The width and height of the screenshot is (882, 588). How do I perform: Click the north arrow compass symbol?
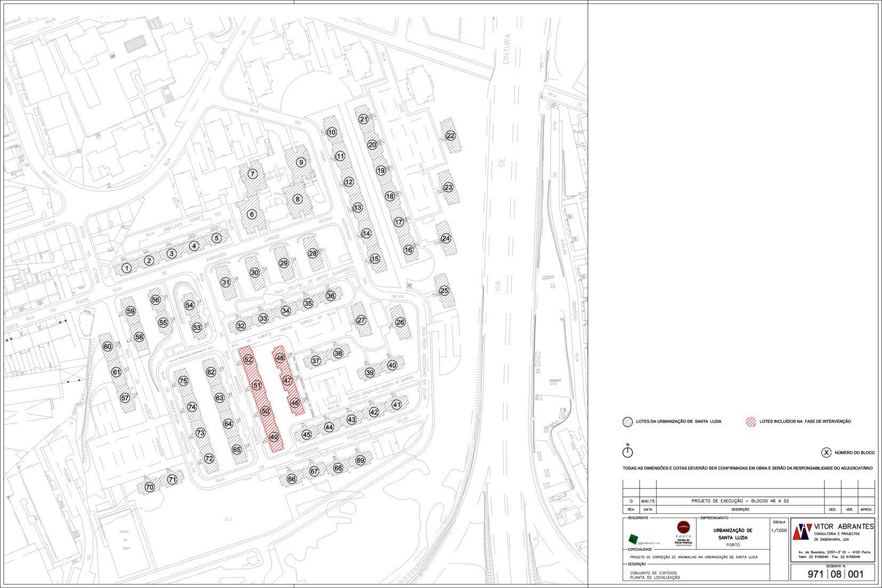[628, 452]
